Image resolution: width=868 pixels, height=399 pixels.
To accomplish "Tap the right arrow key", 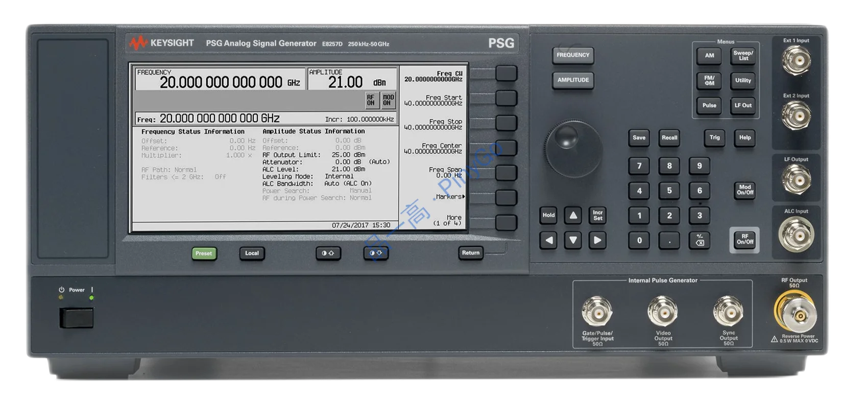I will (x=597, y=240).
